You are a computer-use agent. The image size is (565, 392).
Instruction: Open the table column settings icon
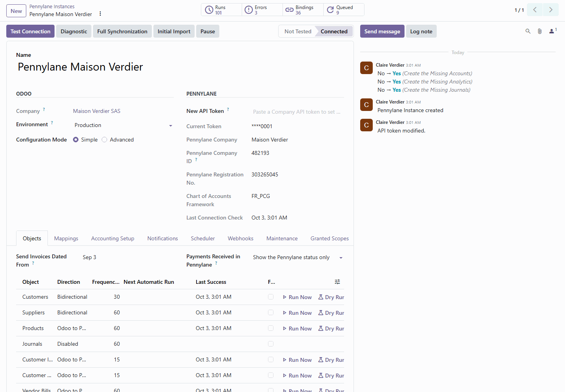tap(337, 282)
